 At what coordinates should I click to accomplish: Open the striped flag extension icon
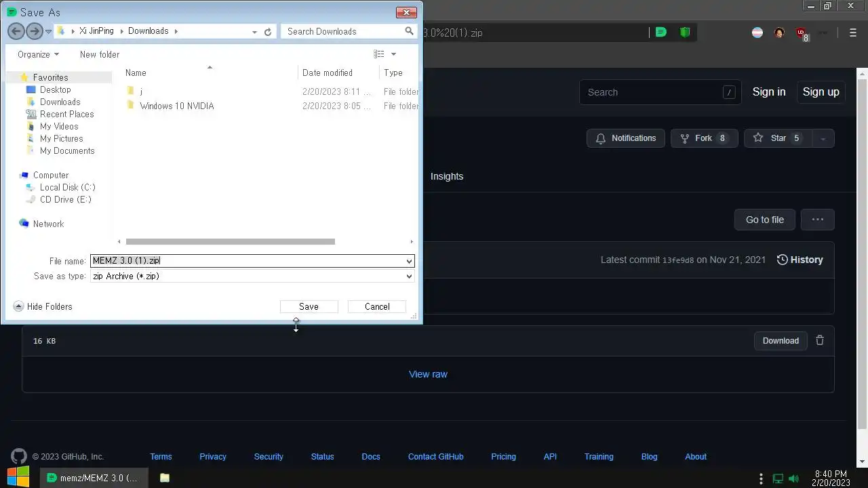pos(757,33)
